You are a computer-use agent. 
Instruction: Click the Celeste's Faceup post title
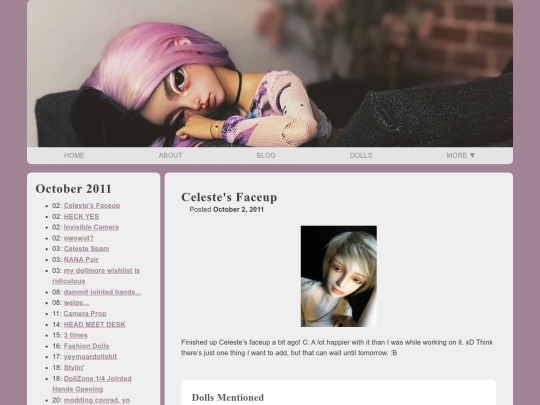[229, 197]
